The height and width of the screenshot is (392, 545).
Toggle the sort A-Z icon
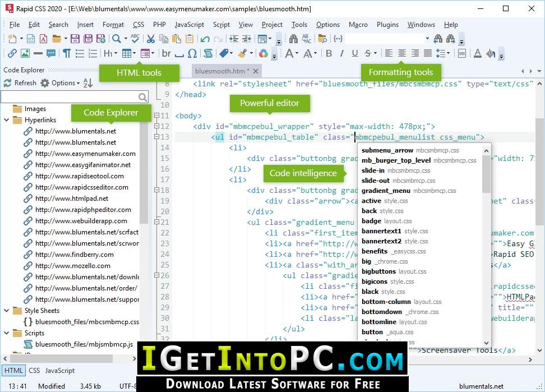(x=88, y=83)
